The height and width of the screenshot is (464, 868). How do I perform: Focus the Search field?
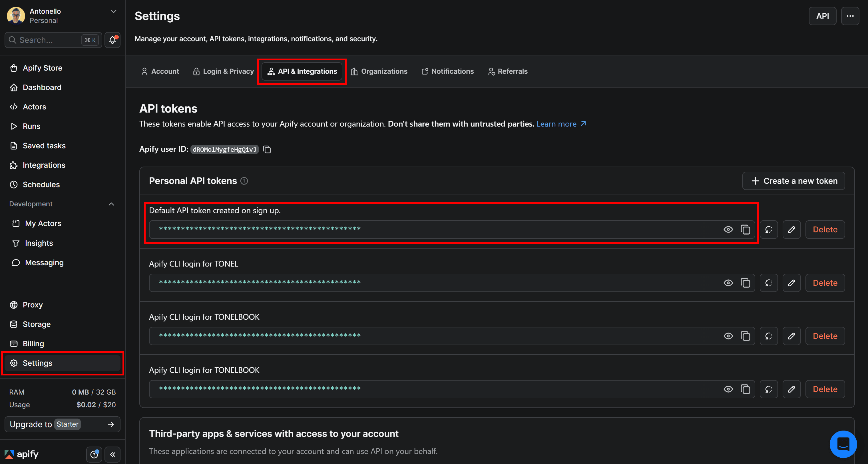tap(53, 40)
